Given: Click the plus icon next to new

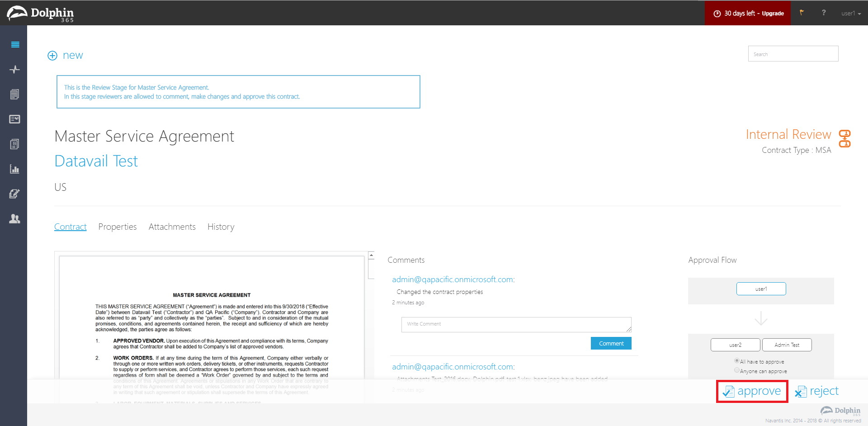Looking at the screenshot, I should pos(52,56).
